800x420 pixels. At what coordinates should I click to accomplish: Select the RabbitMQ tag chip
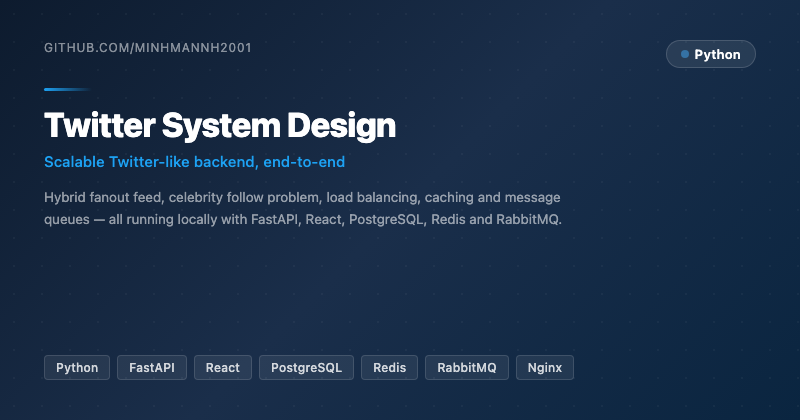click(467, 367)
